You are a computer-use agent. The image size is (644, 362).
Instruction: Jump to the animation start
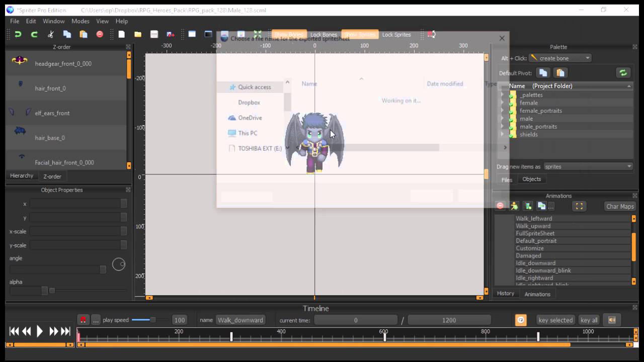(14, 331)
